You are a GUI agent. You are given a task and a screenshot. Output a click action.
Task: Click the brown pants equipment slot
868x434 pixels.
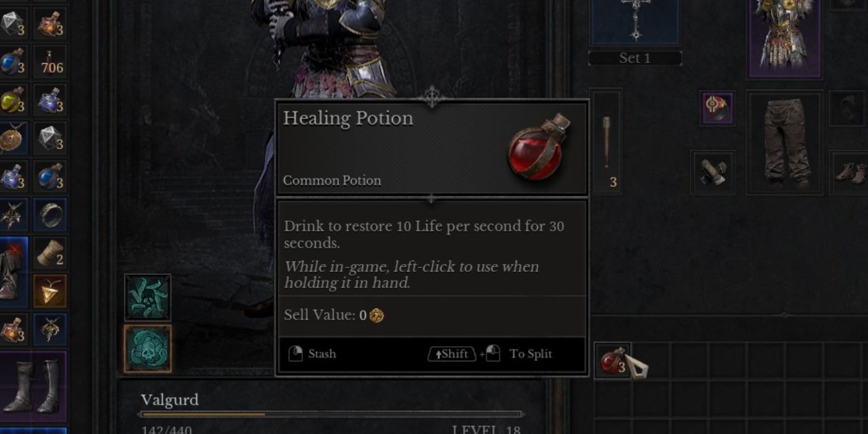pyautogui.click(x=784, y=144)
